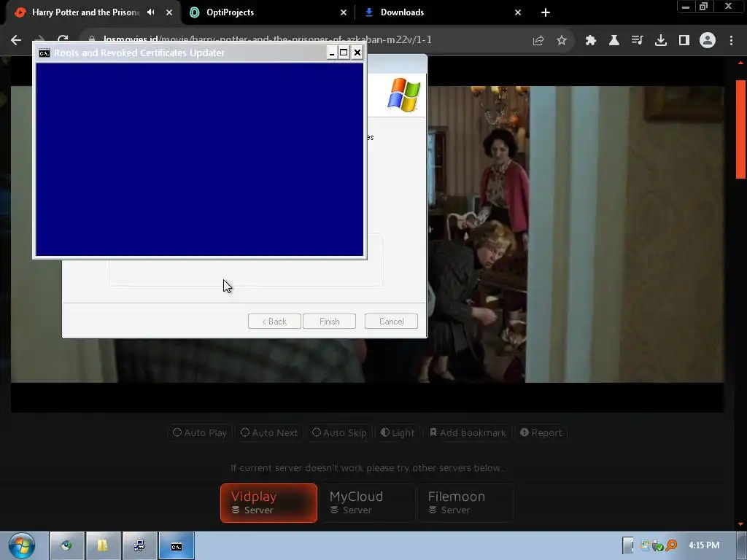
Task: Click the first tray icon beside the shield
Action: [x=646, y=545]
